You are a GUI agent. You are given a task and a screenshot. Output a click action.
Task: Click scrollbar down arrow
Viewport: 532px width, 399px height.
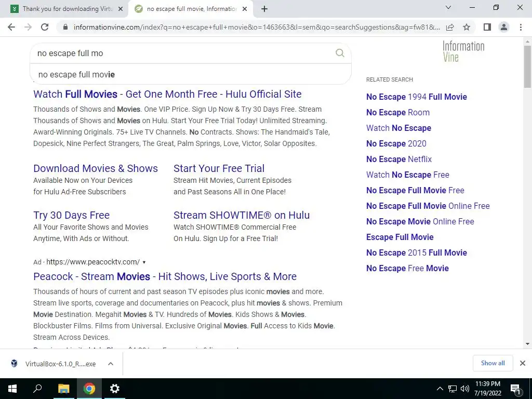(527, 344)
